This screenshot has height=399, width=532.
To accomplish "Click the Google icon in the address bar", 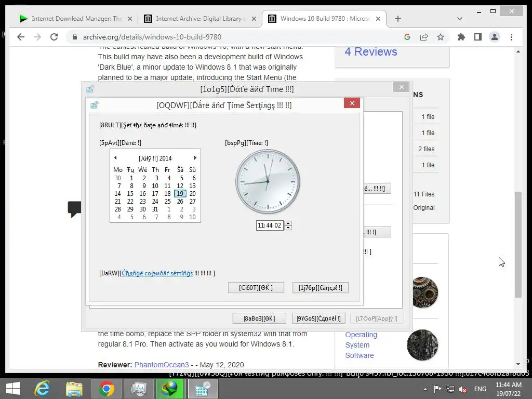I will coord(407,37).
